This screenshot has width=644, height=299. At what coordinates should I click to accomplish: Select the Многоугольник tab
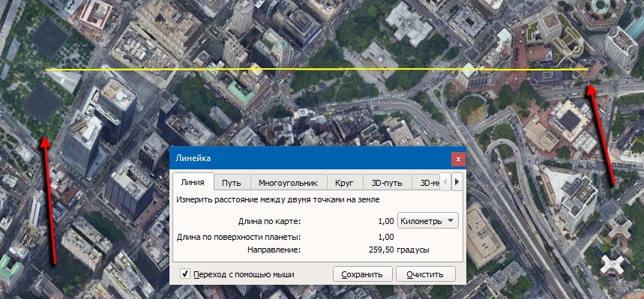[x=289, y=183]
